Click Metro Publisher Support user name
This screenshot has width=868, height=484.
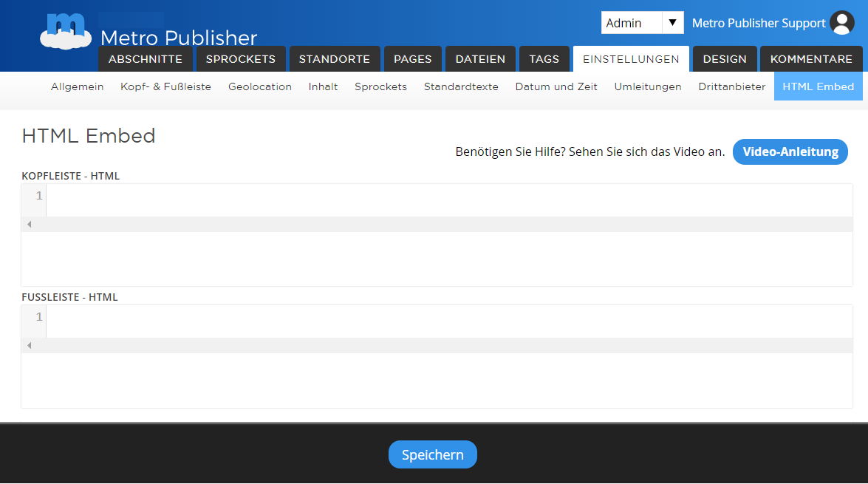[x=759, y=23]
